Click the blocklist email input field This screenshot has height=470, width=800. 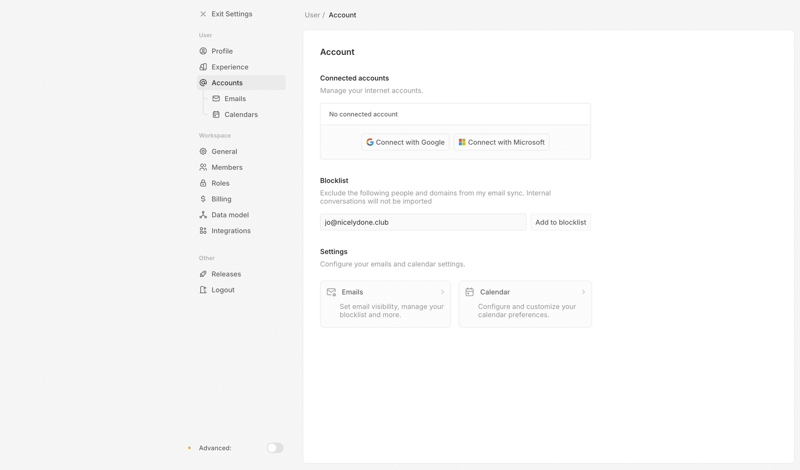tap(423, 222)
